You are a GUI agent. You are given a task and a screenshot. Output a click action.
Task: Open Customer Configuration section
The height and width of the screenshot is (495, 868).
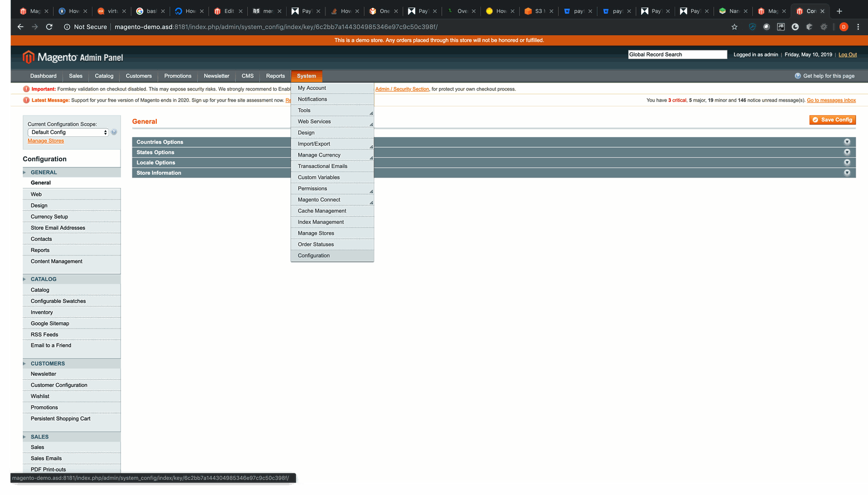[72, 385]
